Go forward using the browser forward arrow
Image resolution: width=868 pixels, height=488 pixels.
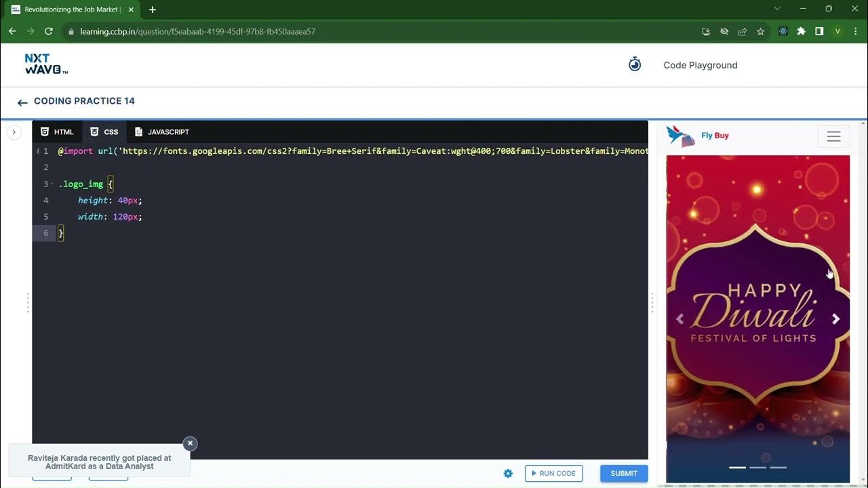pyautogui.click(x=31, y=31)
